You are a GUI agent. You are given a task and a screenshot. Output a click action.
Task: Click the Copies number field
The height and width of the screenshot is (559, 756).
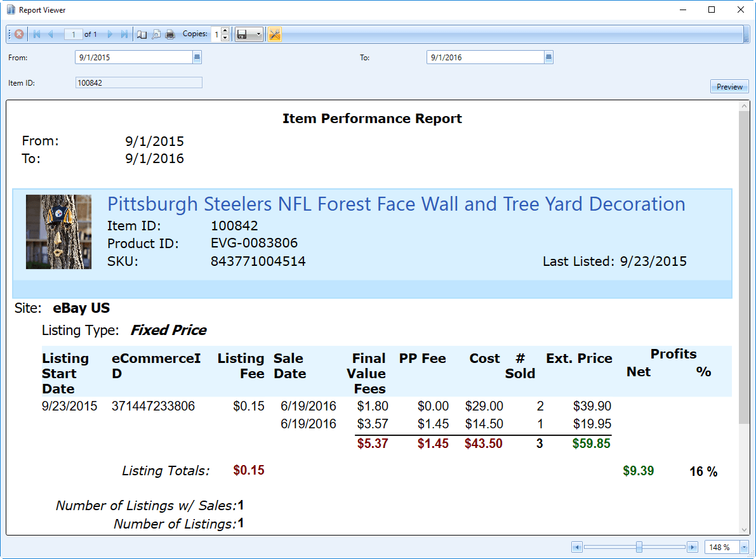[x=216, y=35]
